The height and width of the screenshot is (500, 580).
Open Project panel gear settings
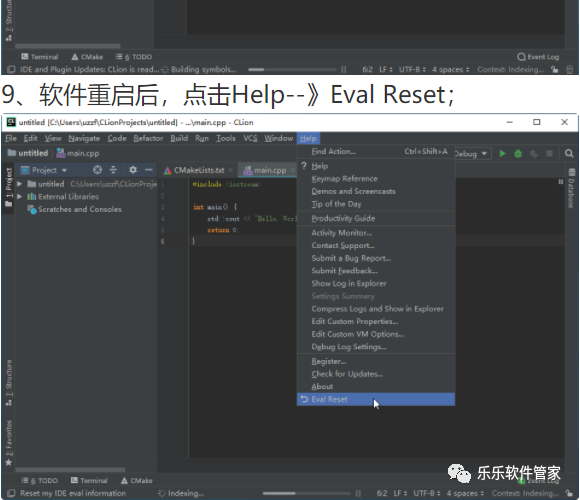point(133,170)
